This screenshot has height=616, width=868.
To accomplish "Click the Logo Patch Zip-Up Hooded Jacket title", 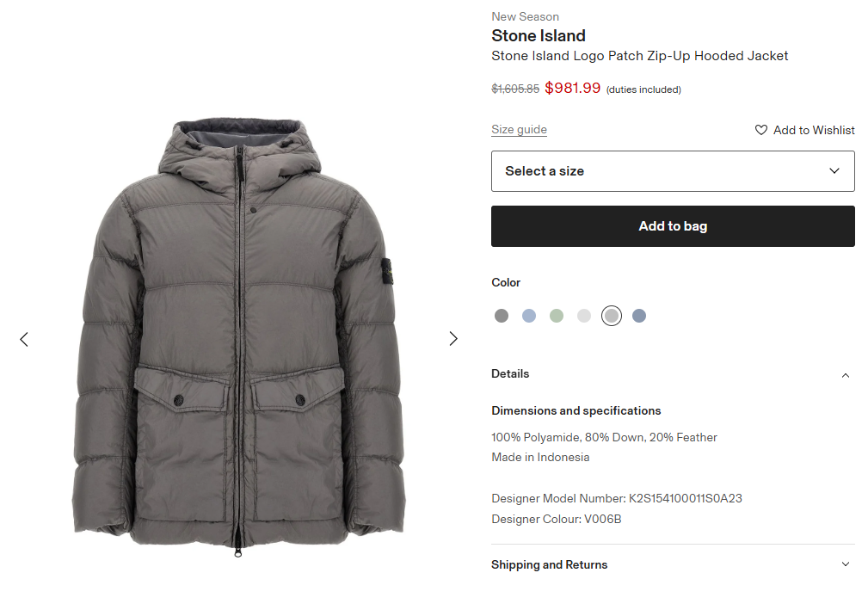I will coord(639,56).
